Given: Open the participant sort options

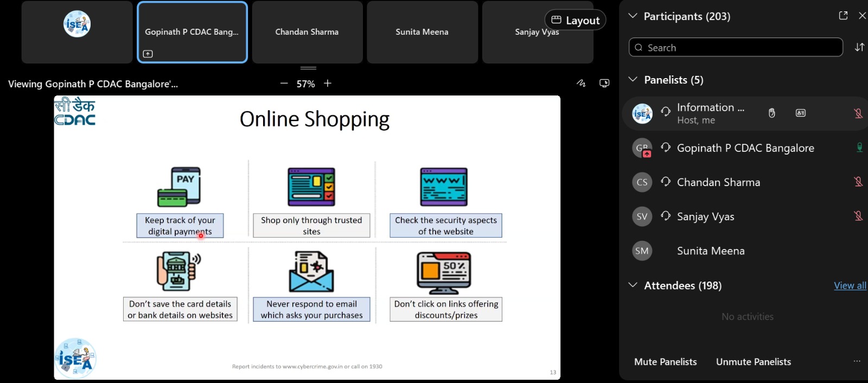Looking at the screenshot, I should pyautogui.click(x=859, y=47).
